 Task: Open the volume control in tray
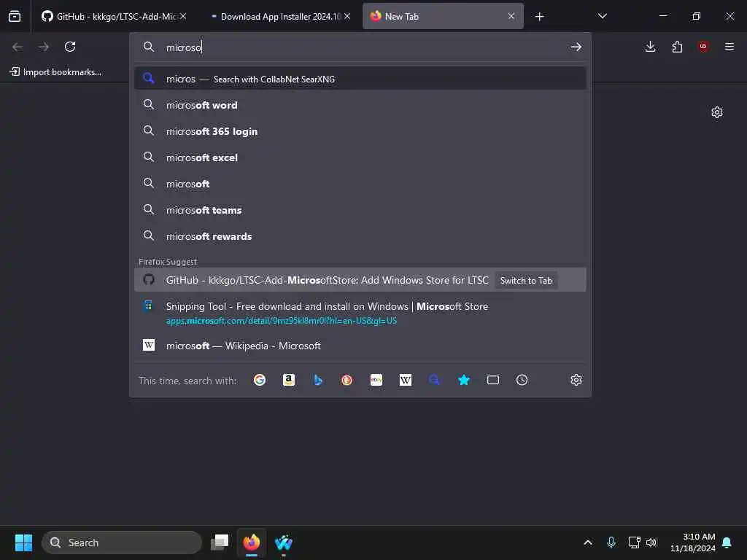[x=651, y=542]
